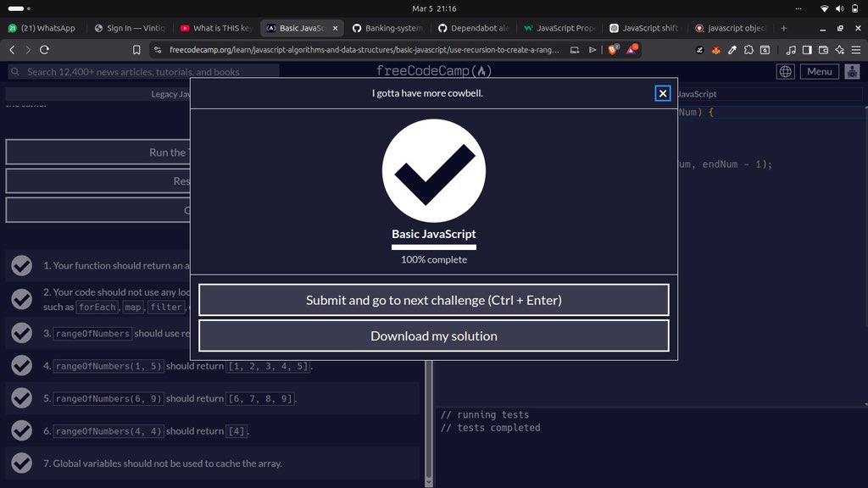Switch to the javascript object tab
This screenshot has width=868, height=488.
(732, 28)
